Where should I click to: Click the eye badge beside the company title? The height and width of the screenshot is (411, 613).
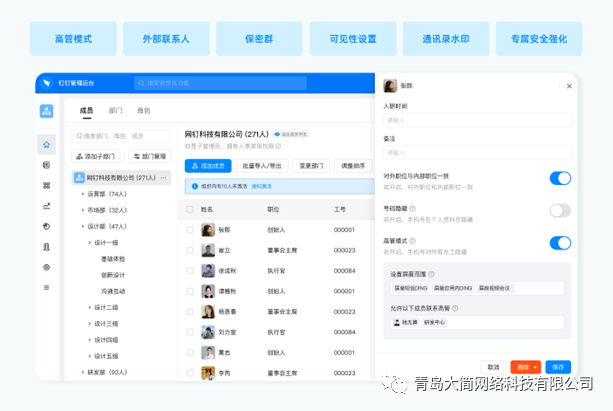coord(291,134)
